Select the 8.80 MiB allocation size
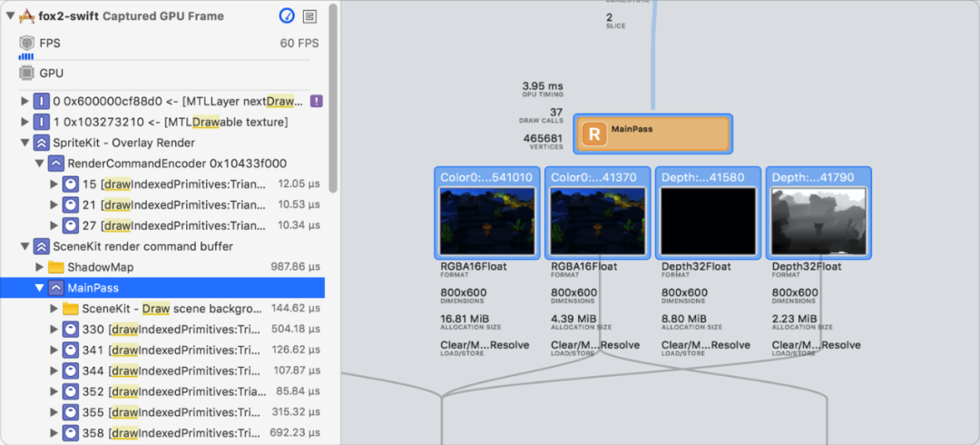Image resolution: width=980 pixels, height=445 pixels. pyautogui.click(x=684, y=319)
